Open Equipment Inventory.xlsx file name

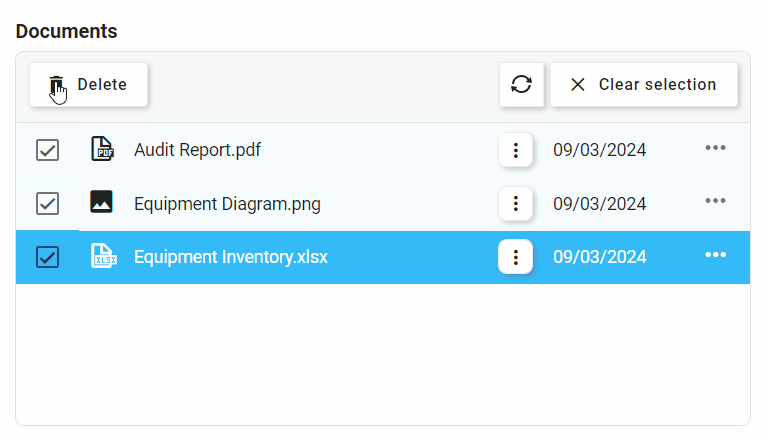(231, 257)
